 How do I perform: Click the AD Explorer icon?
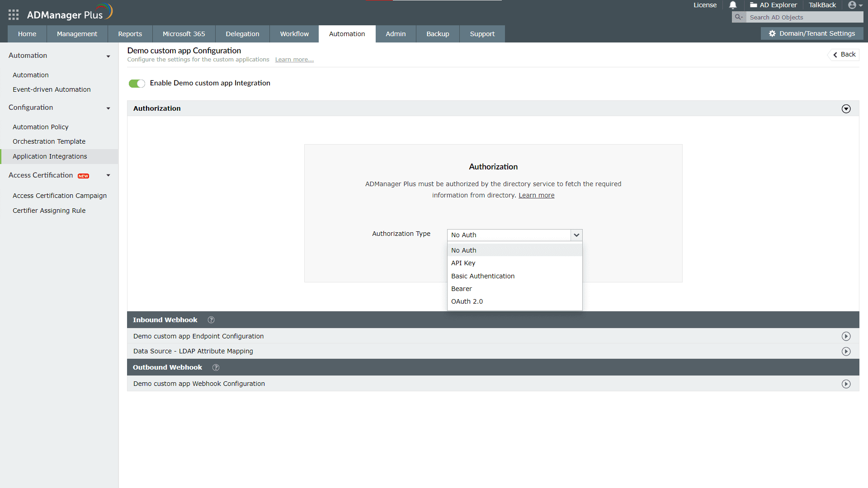click(752, 6)
